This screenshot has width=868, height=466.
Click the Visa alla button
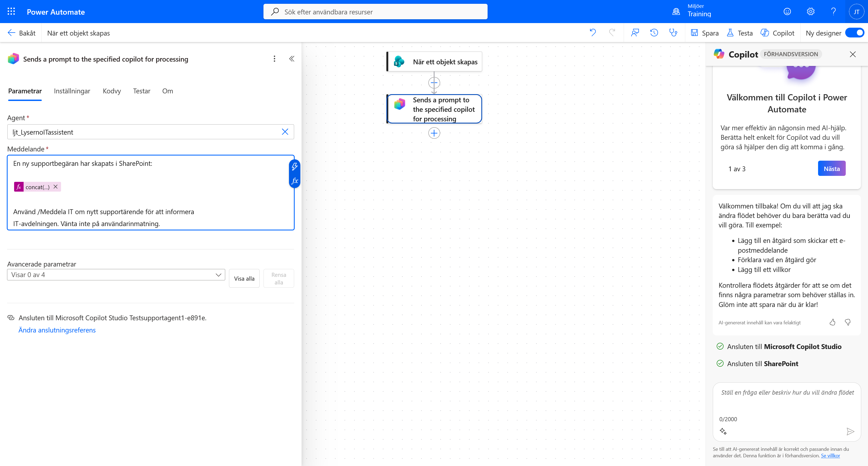click(244, 278)
